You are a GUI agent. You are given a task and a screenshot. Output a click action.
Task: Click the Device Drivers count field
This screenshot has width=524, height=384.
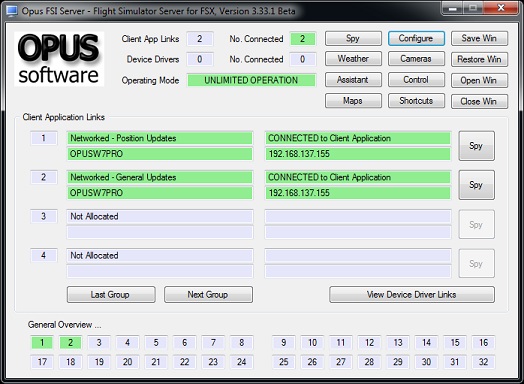pyautogui.click(x=200, y=59)
